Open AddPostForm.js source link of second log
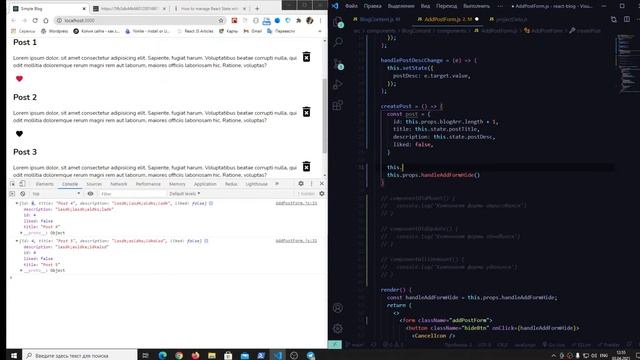 click(296, 240)
